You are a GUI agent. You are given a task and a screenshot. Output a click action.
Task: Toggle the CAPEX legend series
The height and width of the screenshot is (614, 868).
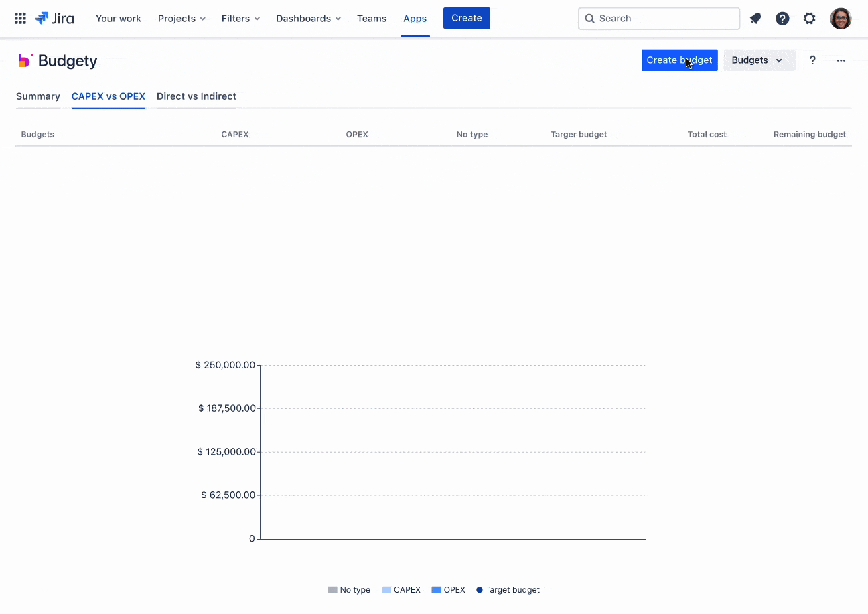pos(401,590)
